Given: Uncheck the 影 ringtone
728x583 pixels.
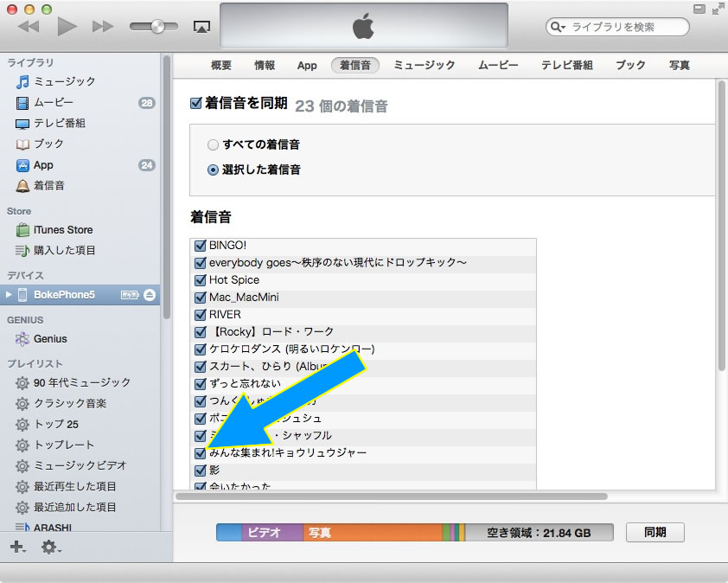Looking at the screenshot, I should tap(200, 471).
